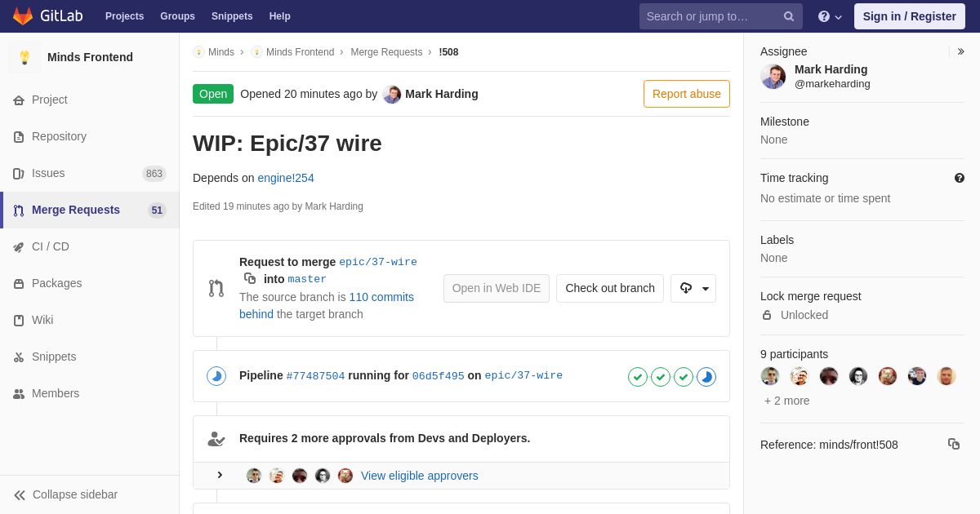Collapse the right sidebar with double chevron
Viewport: 980px width, 514px height.
[x=960, y=51]
